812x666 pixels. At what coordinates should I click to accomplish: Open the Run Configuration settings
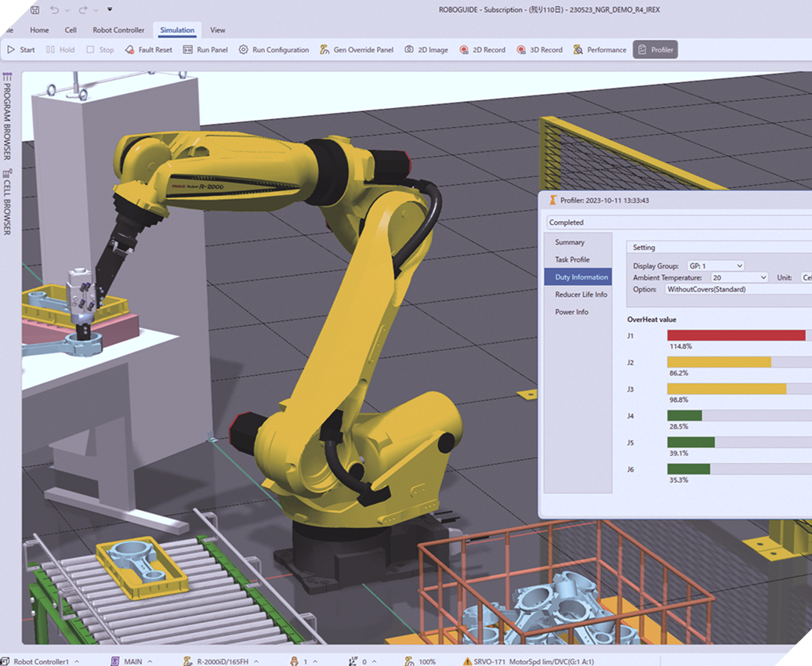(274, 49)
